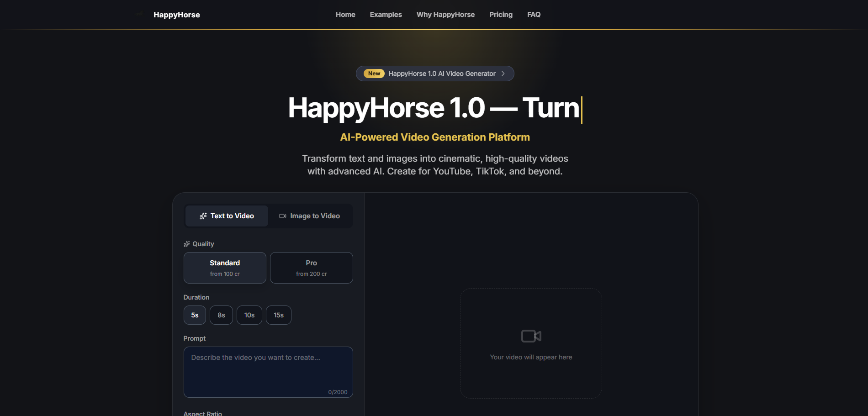The width and height of the screenshot is (868, 416).
Task: Open the Pricing page from the navigation
Action: pyautogui.click(x=501, y=14)
